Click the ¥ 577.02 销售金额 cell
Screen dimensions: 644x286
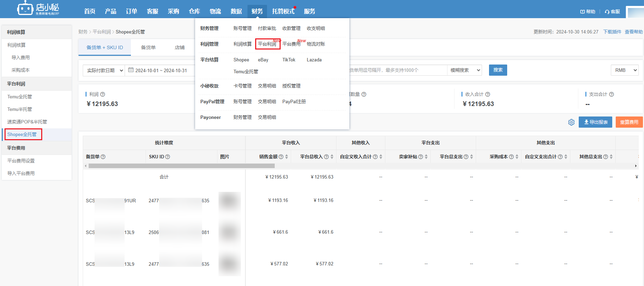click(279, 264)
